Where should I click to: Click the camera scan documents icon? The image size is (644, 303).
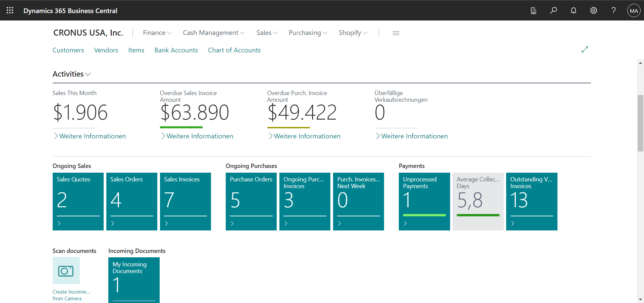[x=66, y=271]
